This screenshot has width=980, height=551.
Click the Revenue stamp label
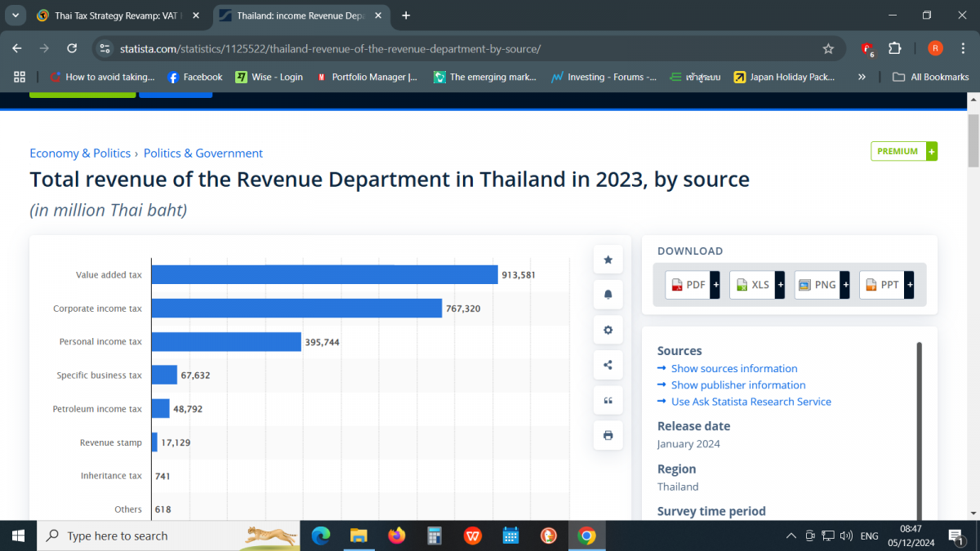coord(111,442)
